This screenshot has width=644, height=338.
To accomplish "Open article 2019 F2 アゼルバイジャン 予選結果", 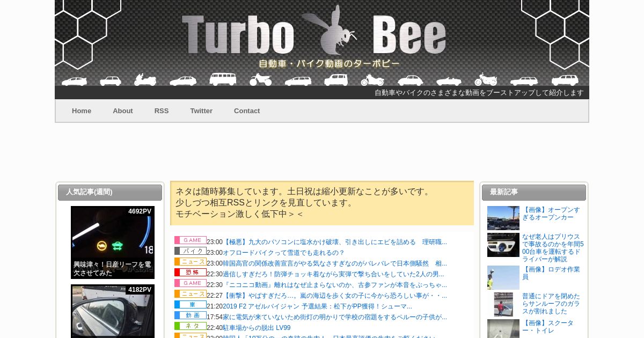I will coord(317,306).
